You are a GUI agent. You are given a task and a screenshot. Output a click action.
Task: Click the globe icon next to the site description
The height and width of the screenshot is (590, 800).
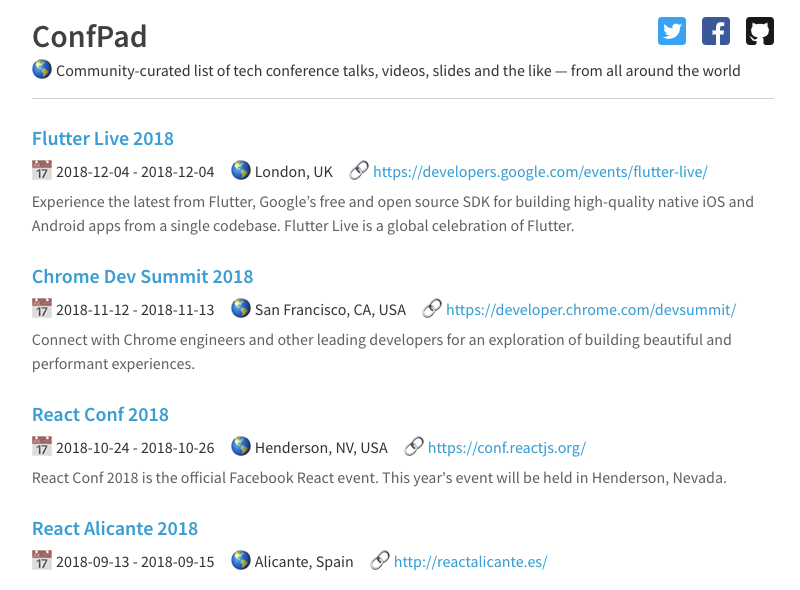[x=40, y=70]
